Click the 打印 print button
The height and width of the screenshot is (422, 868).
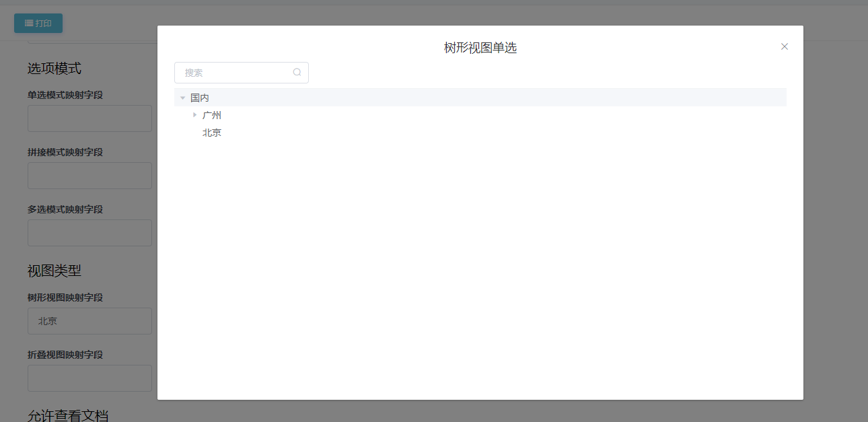38,23
